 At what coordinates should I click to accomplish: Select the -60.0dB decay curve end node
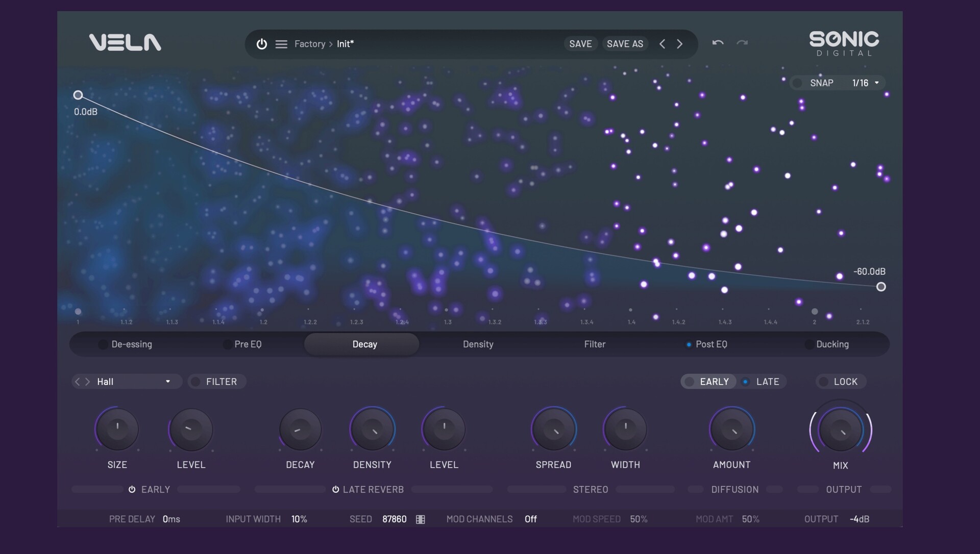[x=881, y=287]
